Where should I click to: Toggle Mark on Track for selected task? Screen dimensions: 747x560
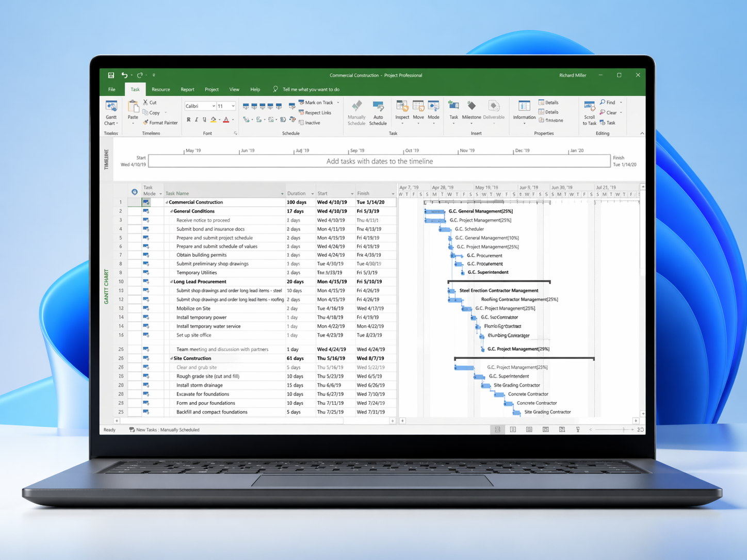[x=316, y=103]
